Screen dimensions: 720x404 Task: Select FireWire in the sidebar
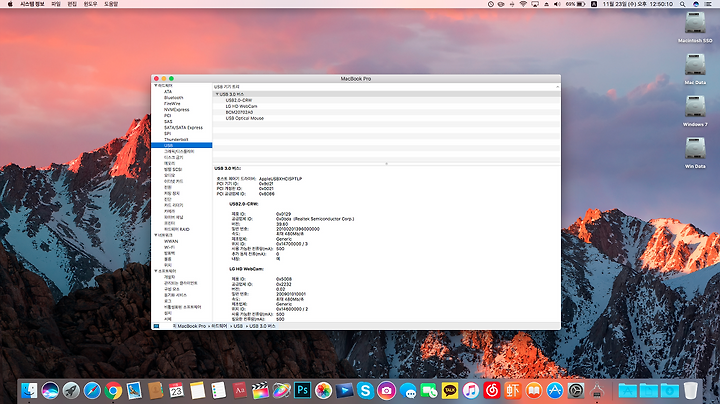[172, 104]
